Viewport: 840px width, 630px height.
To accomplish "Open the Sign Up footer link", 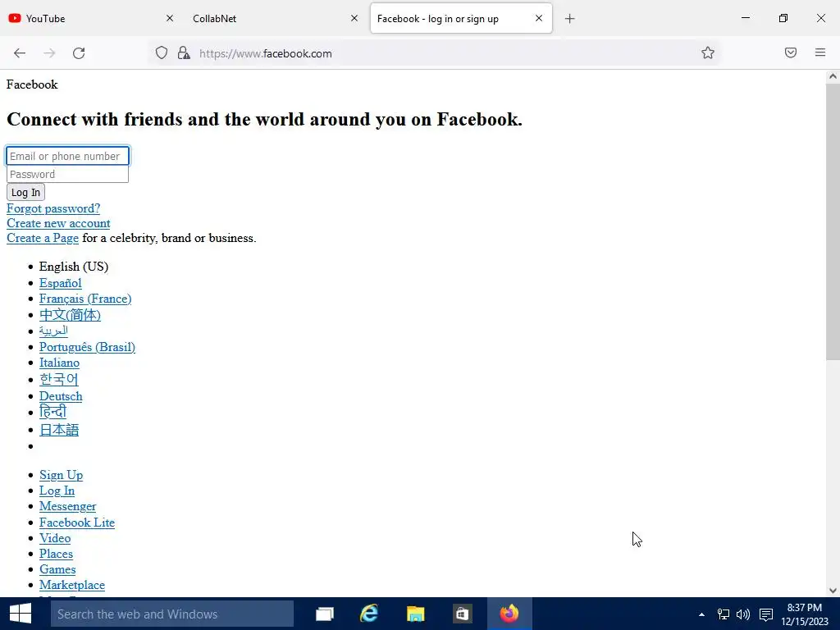I will [61, 475].
